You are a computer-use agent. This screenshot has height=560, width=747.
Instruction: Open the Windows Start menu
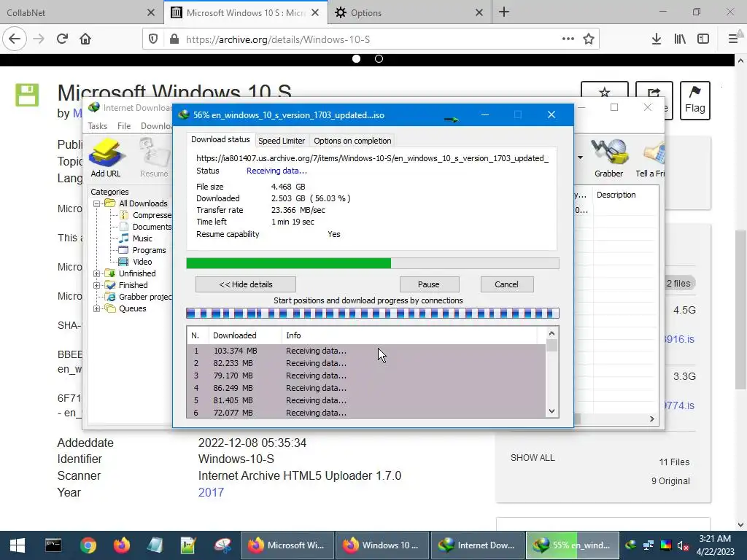coord(18,545)
